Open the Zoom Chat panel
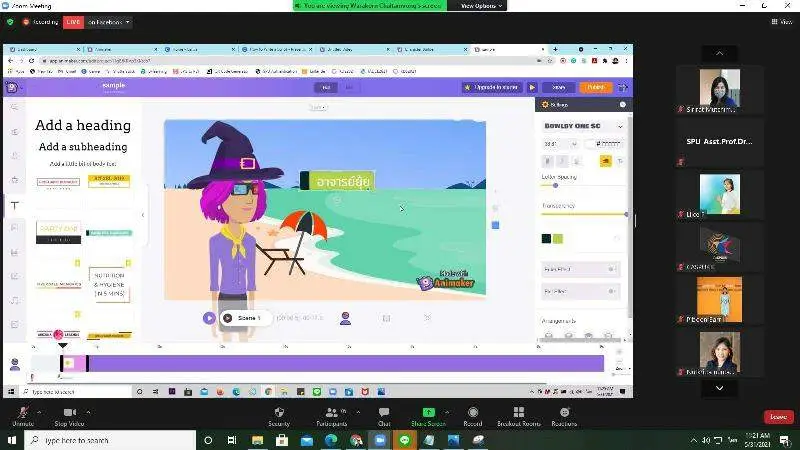This screenshot has width=800, height=450. 384,412
